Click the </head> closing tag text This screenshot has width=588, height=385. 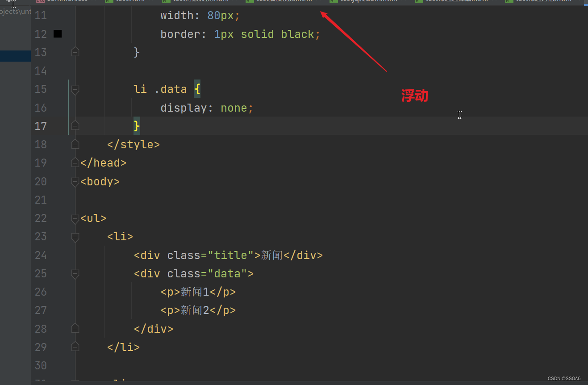tap(103, 163)
